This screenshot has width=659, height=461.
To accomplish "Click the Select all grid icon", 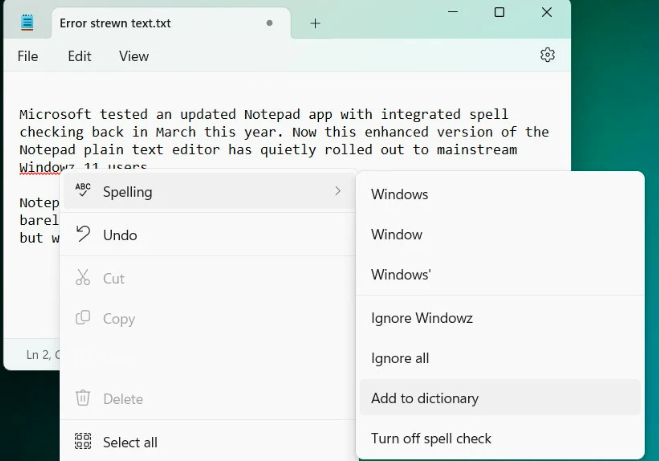I will point(83,441).
